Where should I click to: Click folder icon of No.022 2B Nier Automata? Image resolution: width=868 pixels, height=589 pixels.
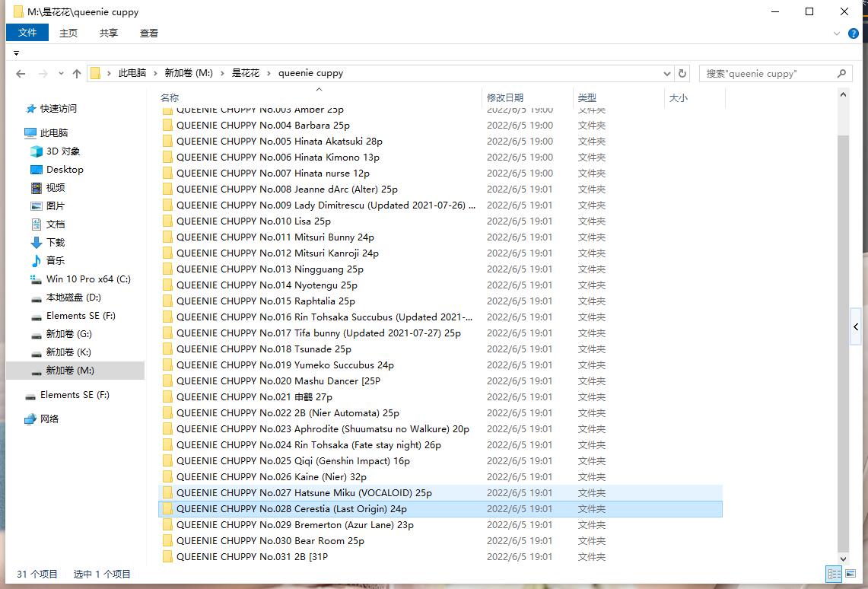[167, 413]
